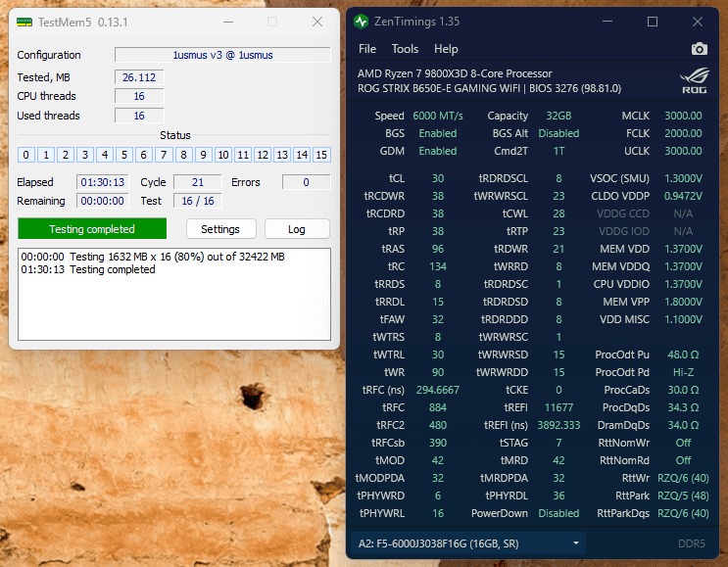
Task: Click the ZenTimings app icon in its title bar
Action: point(361,22)
